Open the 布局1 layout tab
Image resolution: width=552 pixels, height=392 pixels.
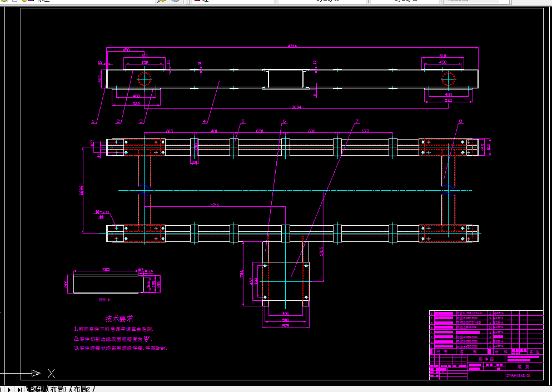[58, 389]
